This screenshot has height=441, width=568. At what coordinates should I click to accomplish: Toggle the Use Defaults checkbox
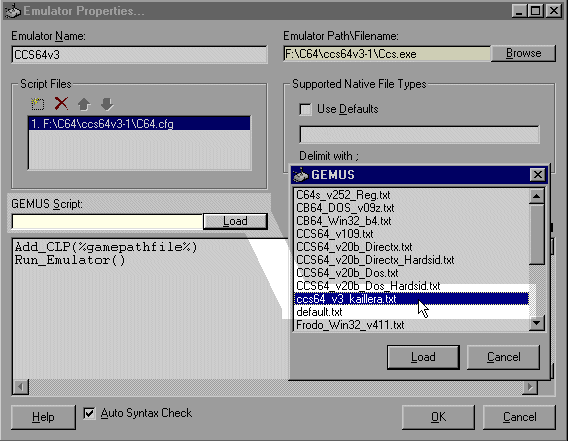click(x=305, y=109)
